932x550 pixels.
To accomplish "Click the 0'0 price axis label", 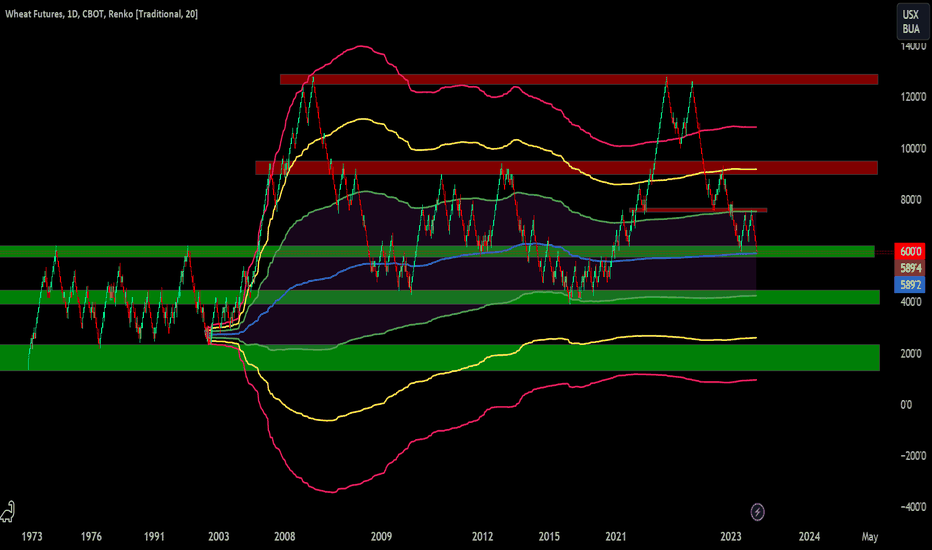I will (906, 405).
